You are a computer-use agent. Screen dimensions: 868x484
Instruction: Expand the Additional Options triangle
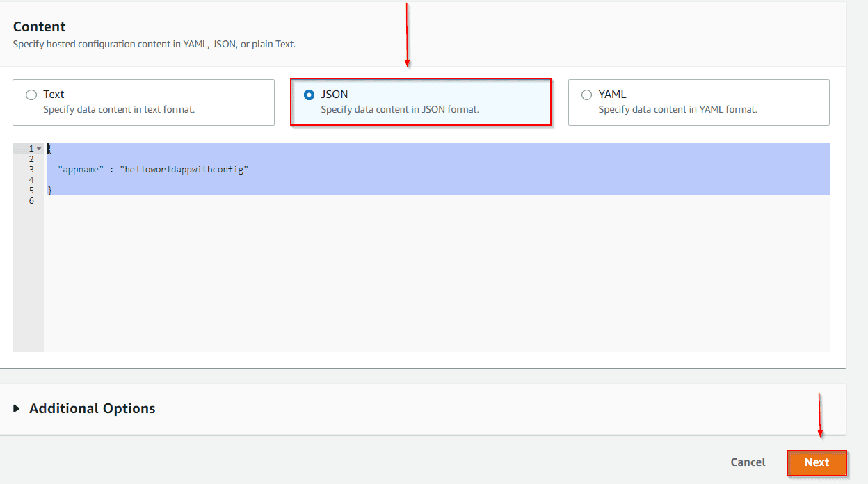click(x=17, y=409)
